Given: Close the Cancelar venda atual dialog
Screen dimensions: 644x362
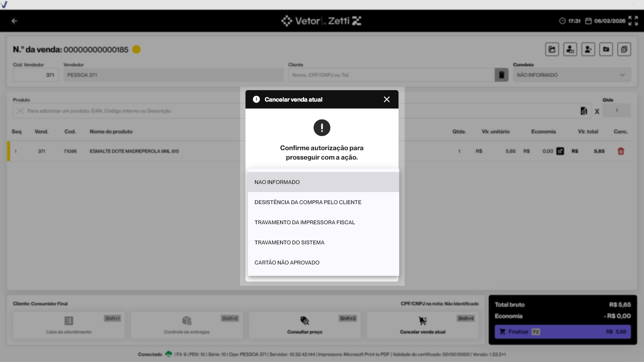Looking at the screenshot, I should tap(386, 100).
